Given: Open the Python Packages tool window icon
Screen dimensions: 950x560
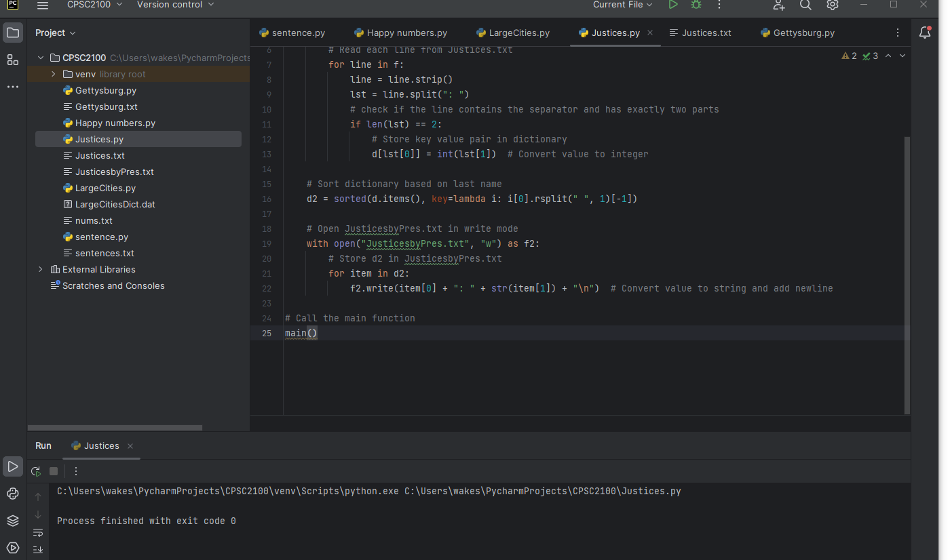Looking at the screenshot, I should (12, 521).
